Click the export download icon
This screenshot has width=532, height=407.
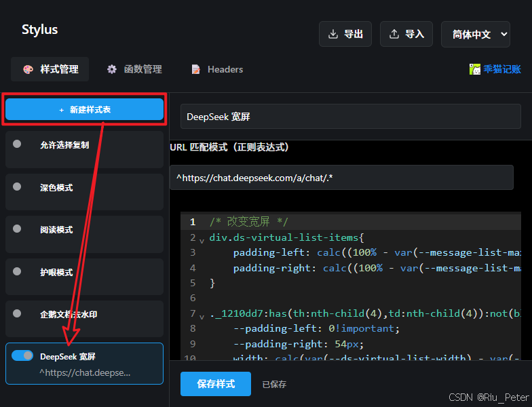tap(333, 34)
